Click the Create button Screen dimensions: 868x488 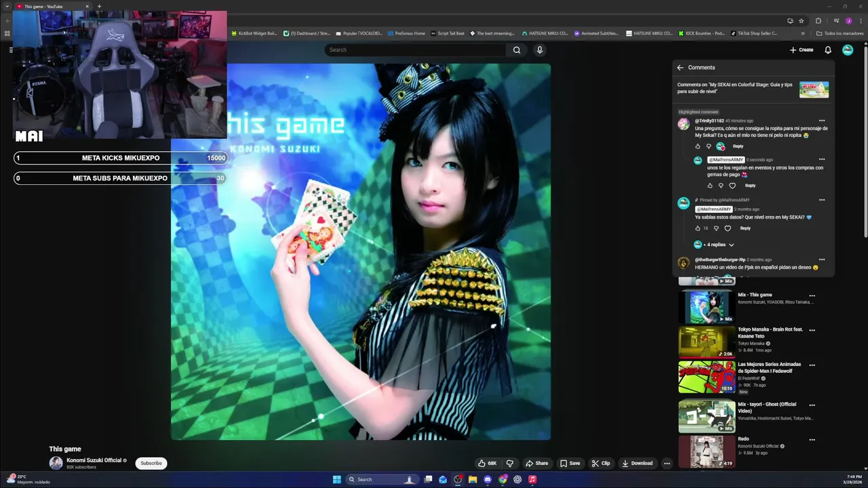click(802, 49)
